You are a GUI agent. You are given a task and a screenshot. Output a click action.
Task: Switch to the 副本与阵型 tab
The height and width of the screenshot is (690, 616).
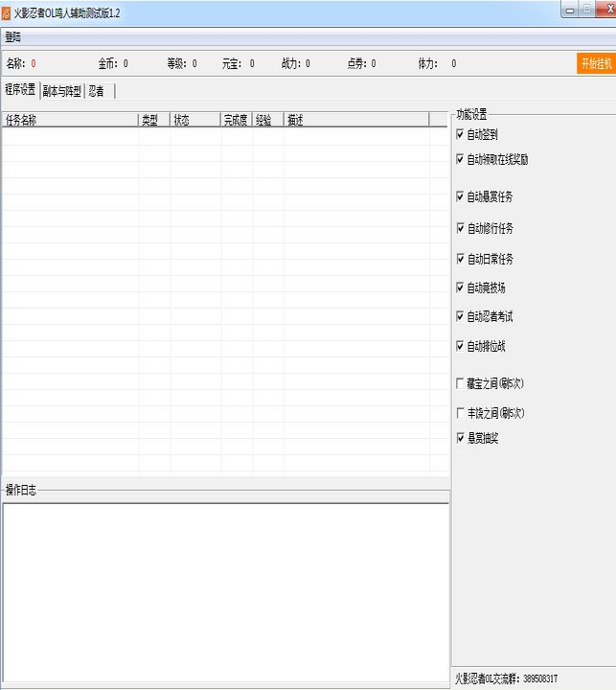[x=61, y=91]
